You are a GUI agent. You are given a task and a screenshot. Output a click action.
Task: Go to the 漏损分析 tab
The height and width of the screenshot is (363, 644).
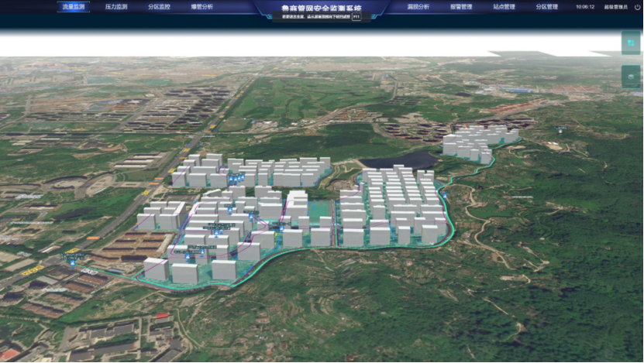click(x=418, y=6)
